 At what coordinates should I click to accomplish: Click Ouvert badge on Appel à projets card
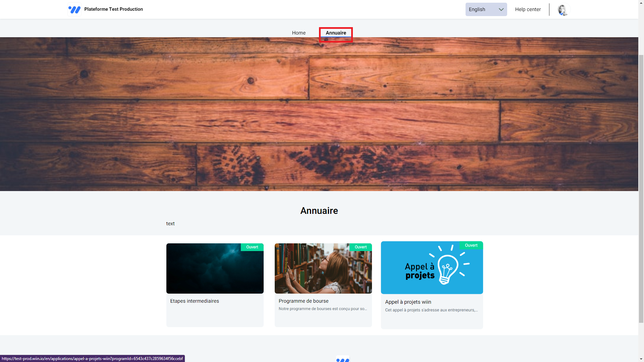[471, 245]
